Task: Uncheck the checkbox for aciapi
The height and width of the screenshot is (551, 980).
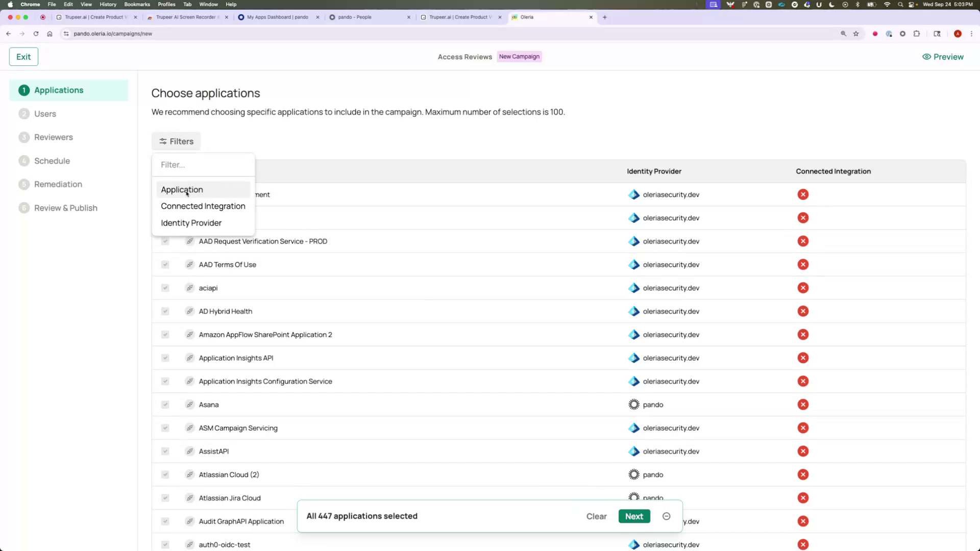Action: click(165, 288)
